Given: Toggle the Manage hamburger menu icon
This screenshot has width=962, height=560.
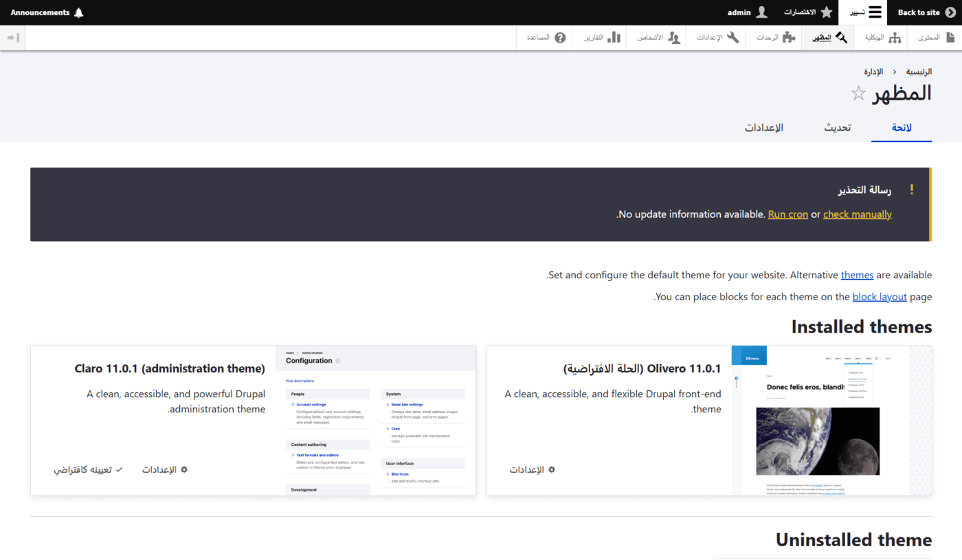Looking at the screenshot, I should 875,12.
